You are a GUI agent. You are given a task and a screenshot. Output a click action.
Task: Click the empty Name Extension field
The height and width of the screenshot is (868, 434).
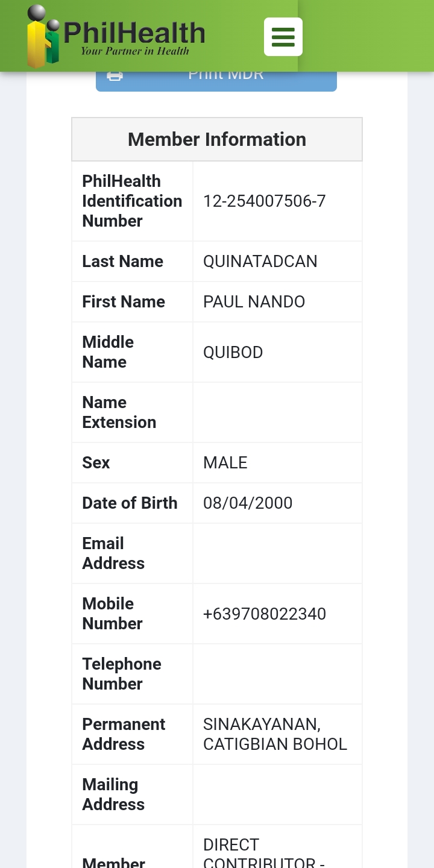point(277,412)
